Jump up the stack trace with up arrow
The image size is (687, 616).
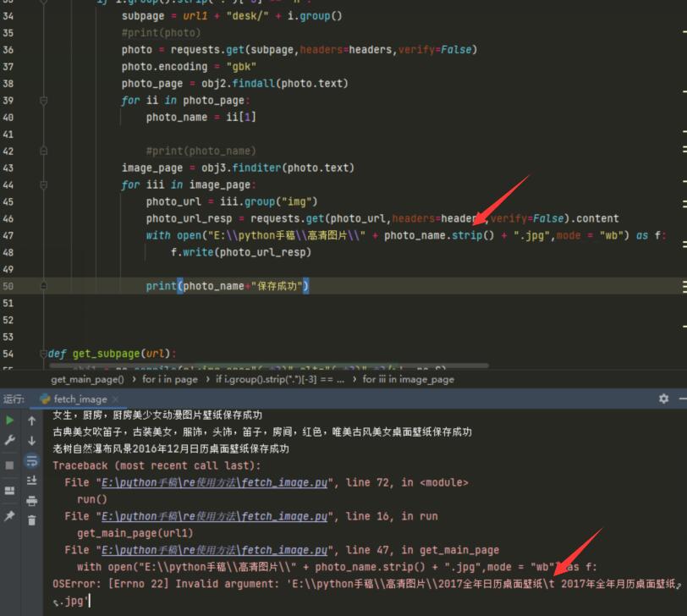coord(32,421)
